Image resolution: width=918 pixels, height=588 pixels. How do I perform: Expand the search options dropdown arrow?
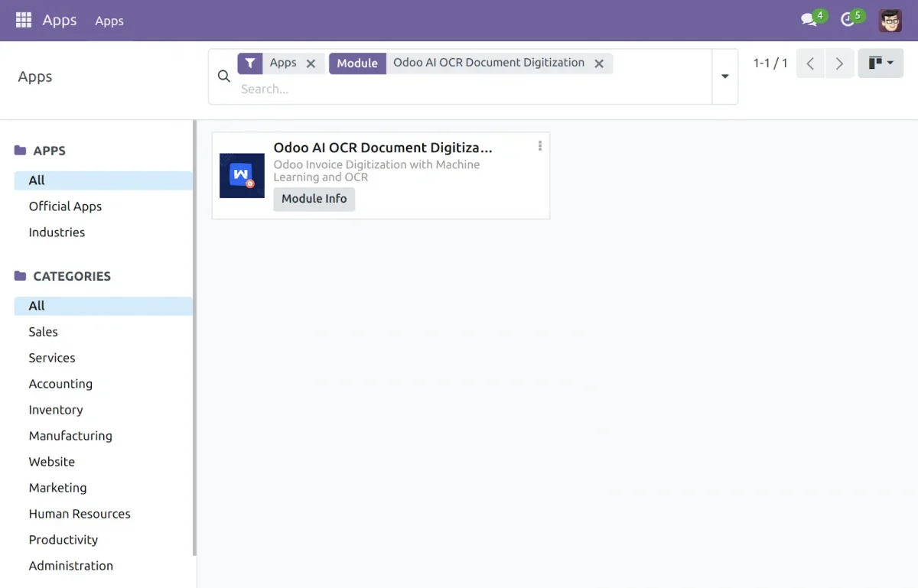point(724,76)
